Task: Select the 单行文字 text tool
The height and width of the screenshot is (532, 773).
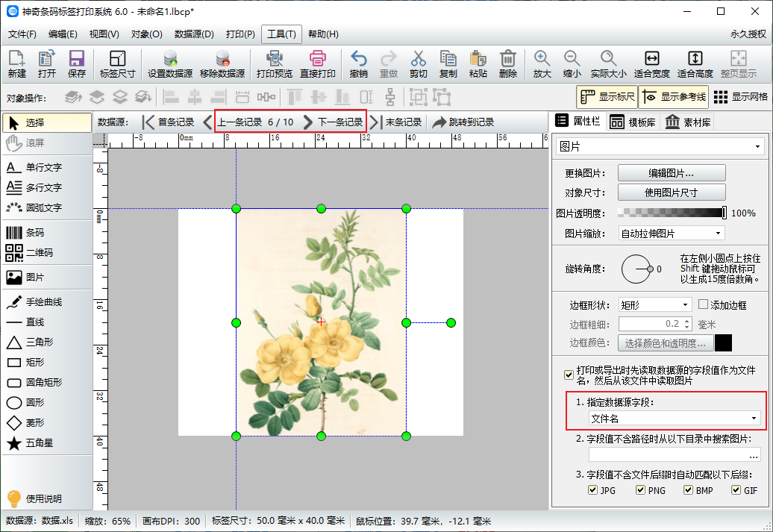Action: [x=47, y=167]
